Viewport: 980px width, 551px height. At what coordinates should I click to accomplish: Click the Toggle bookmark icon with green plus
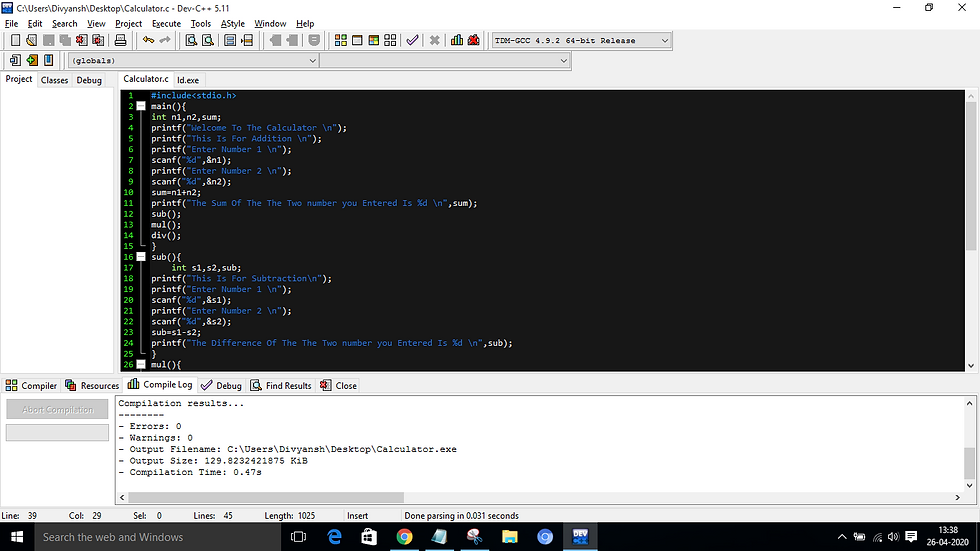32,60
